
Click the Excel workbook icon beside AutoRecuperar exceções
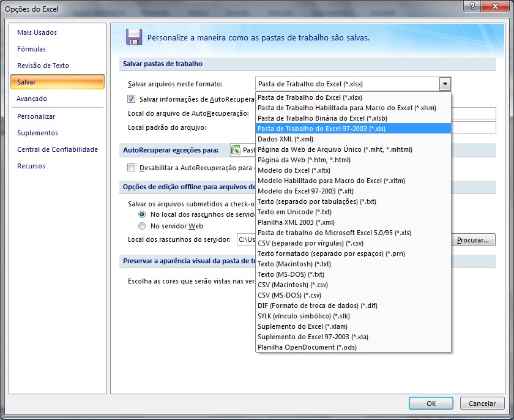point(236,149)
